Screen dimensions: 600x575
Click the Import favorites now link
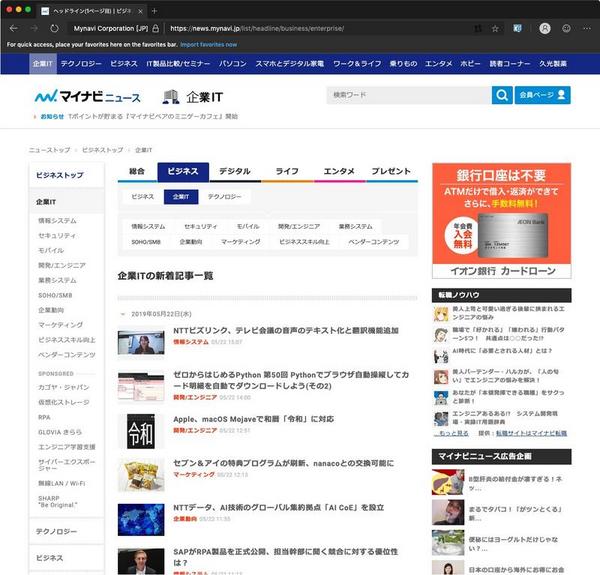point(209,45)
